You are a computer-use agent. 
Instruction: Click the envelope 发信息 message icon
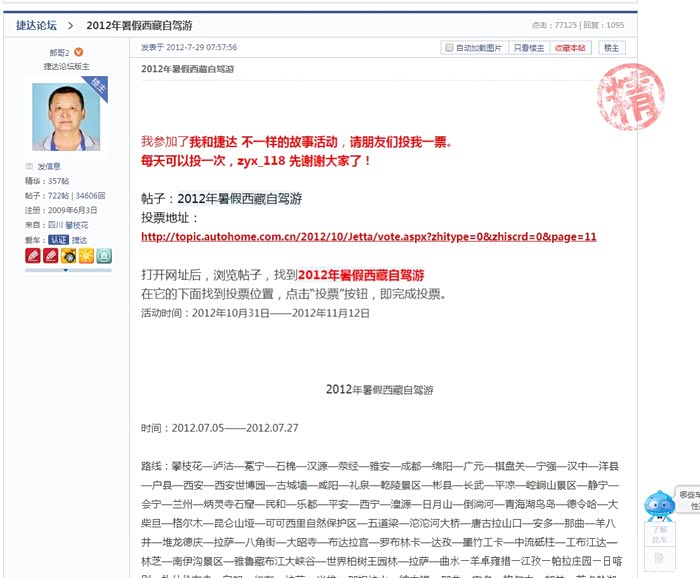click(29, 166)
